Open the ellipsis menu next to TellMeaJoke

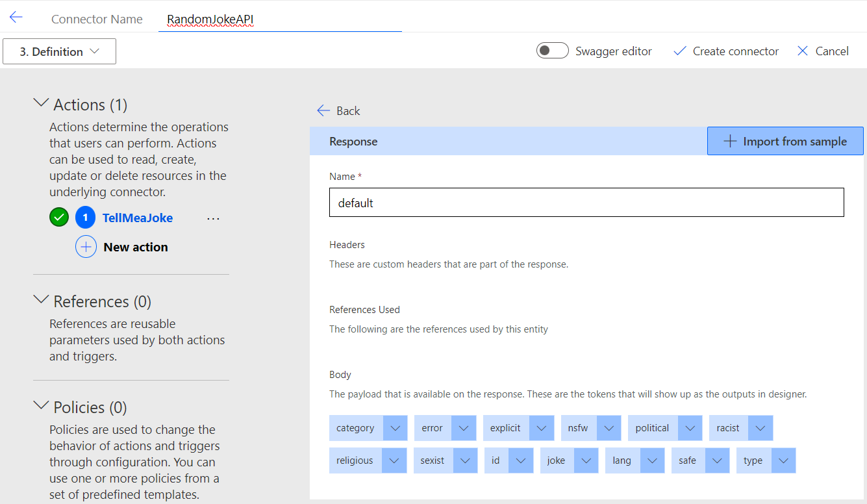pos(213,219)
